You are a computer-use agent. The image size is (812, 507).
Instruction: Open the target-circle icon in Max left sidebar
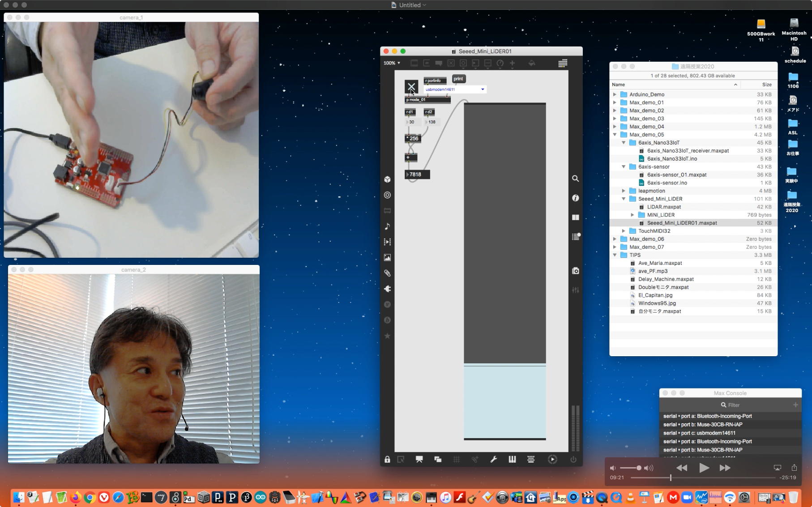(387, 195)
